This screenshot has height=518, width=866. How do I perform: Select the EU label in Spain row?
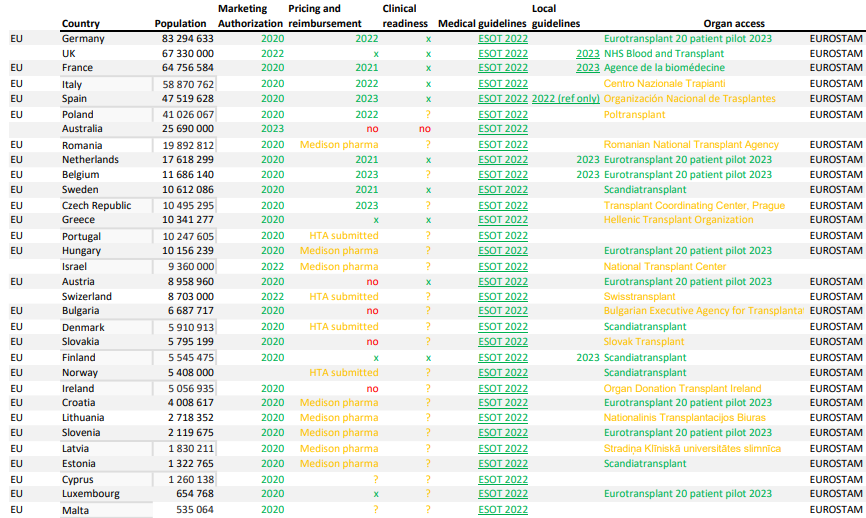17,99
